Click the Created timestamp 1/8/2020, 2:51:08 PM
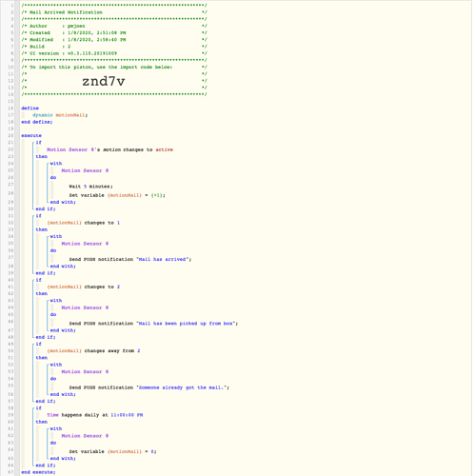Viewport: 474px width, 476px height. 97,32
